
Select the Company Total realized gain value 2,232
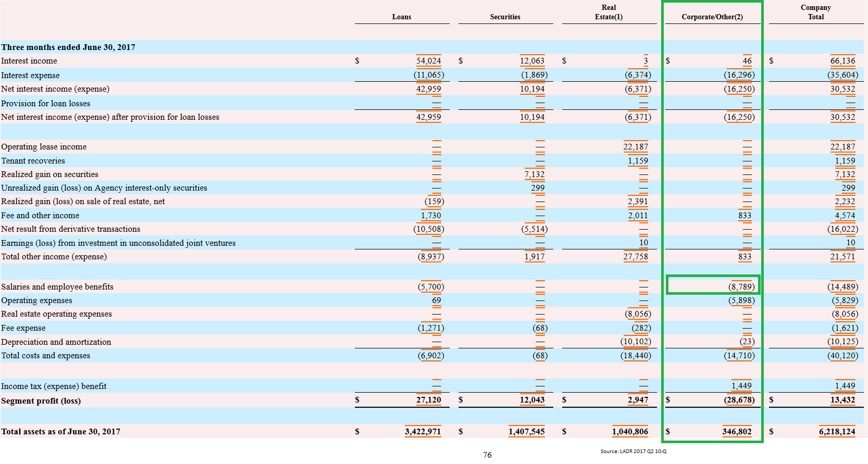[845, 202]
